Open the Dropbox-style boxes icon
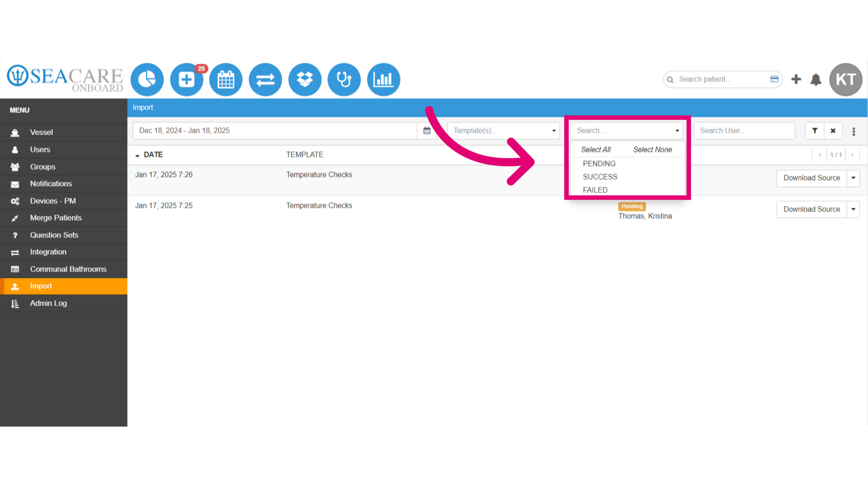Viewport: 868px width, 488px height. [x=305, y=80]
